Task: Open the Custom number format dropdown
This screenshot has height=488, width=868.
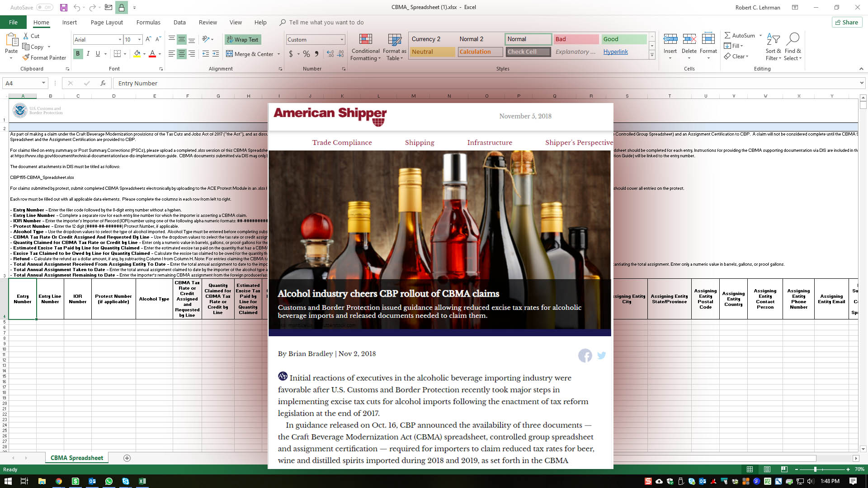Action: coord(342,40)
